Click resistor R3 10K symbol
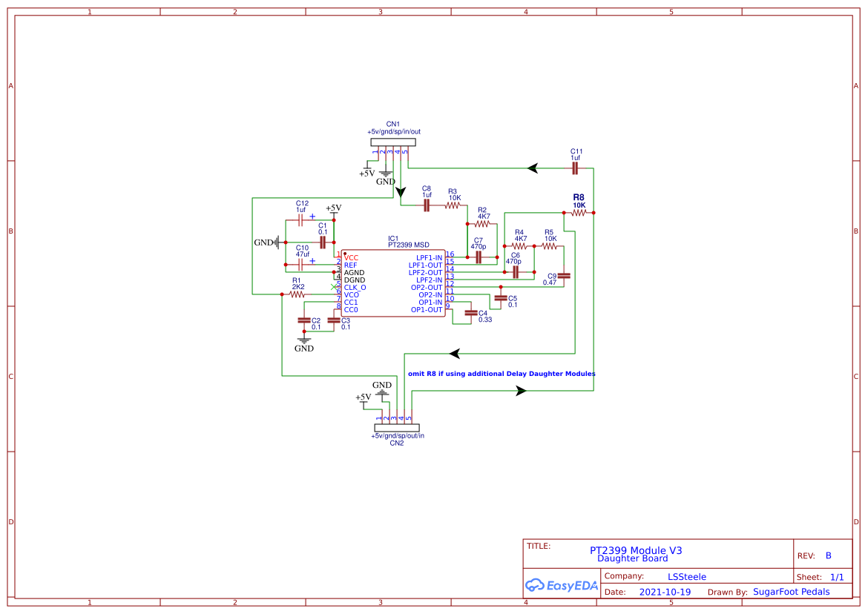 [x=453, y=205]
